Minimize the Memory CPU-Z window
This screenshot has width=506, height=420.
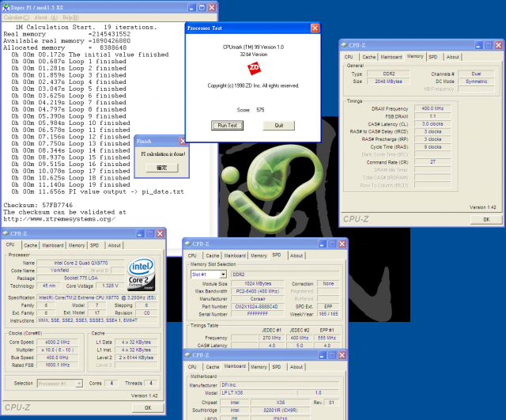[478, 45]
